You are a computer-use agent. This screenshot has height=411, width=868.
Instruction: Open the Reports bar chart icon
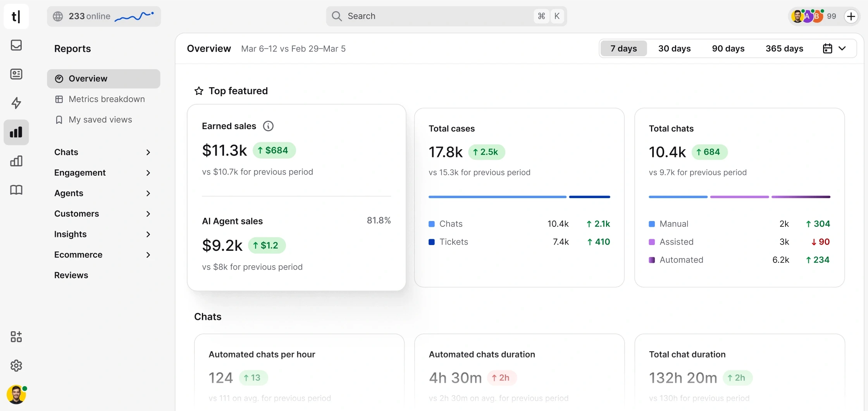[16, 132]
